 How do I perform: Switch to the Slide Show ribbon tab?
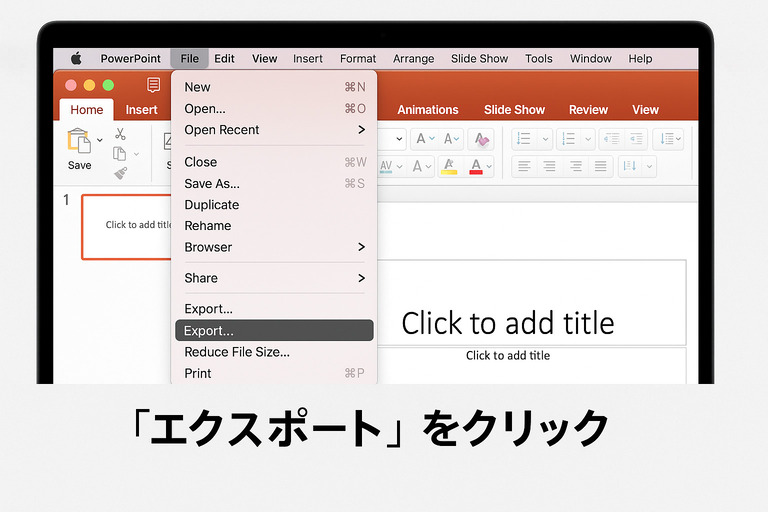tap(514, 110)
